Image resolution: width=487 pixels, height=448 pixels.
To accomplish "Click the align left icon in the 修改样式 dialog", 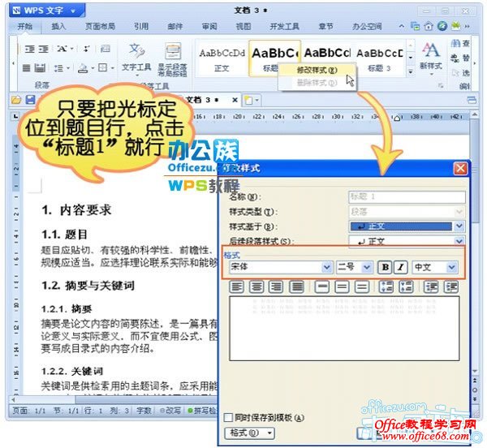I will [x=236, y=286].
